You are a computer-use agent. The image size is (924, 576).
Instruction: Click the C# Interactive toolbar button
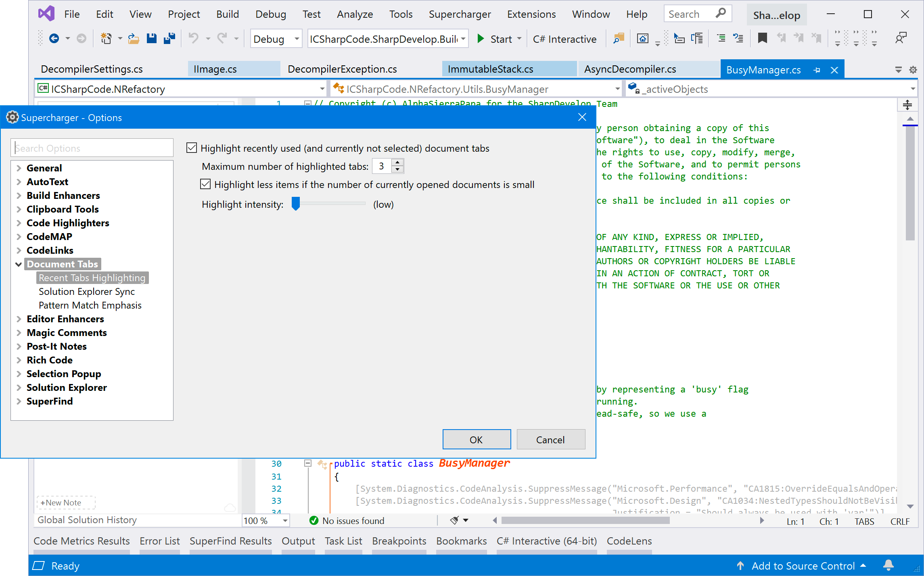click(x=564, y=39)
